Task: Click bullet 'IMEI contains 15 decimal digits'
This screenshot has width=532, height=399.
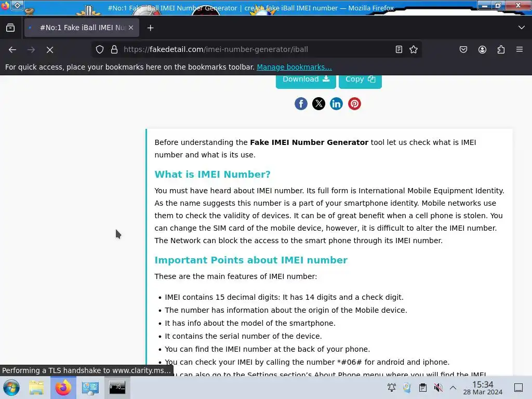Action: point(222,297)
